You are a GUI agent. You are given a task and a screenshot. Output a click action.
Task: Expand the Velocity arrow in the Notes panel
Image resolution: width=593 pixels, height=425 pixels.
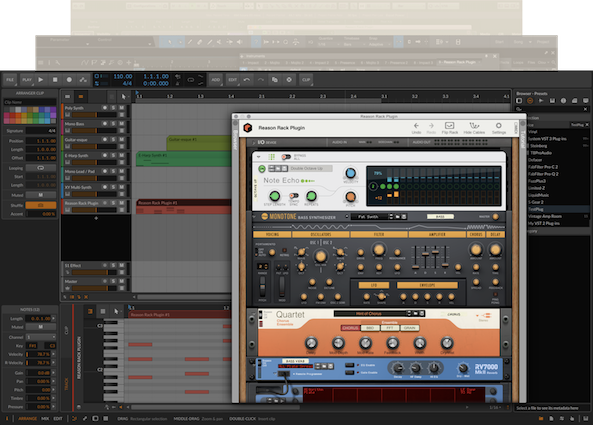(x=53, y=354)
